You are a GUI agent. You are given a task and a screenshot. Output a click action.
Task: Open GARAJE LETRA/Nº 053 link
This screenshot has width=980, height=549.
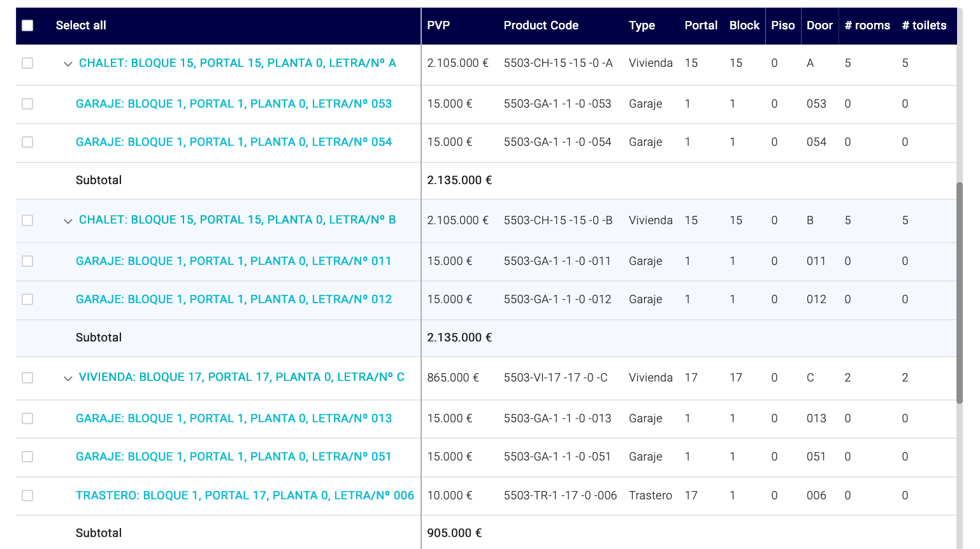coord(234,104)
